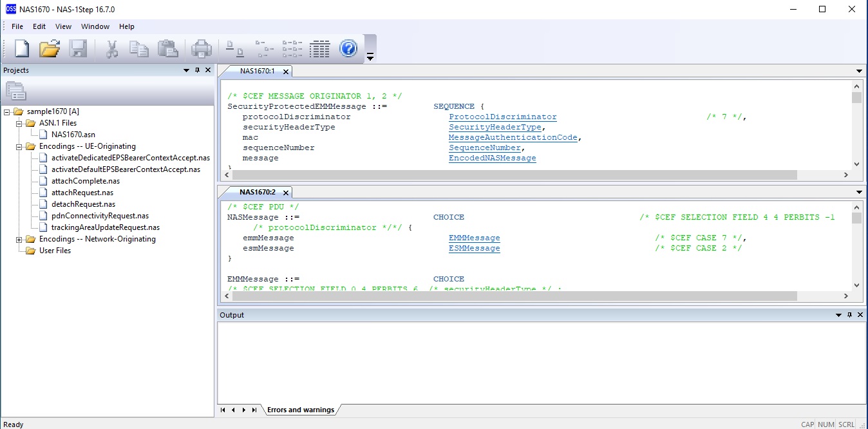The image size is (868, 429).
Task: Toggle the CAP indicator in the status bar
Action: coord(807,424)
